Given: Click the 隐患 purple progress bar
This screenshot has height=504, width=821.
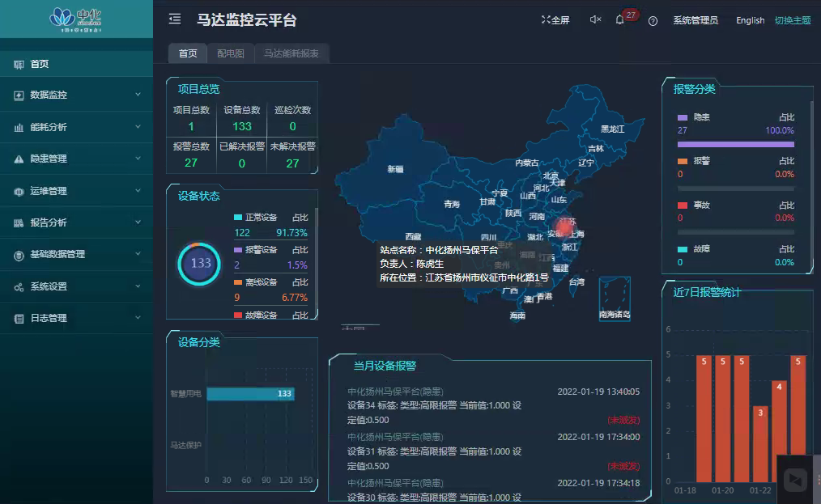Looking at the screenshot, I should tap(735, 144).
